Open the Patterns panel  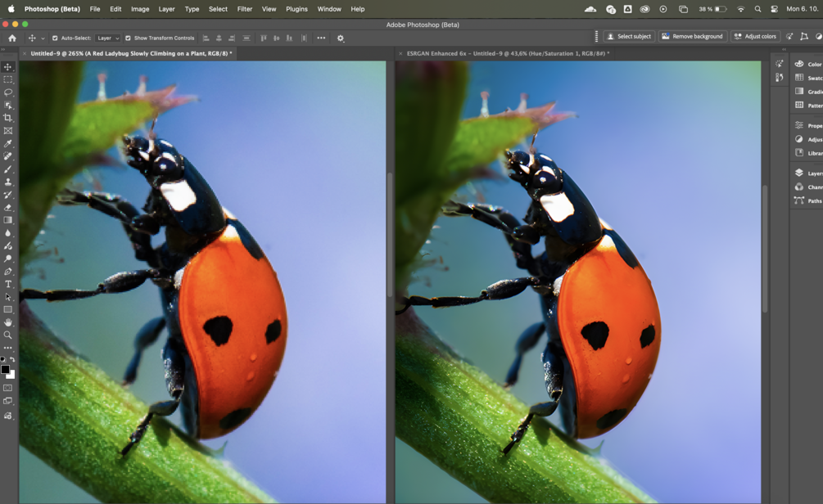pyautogui.click(x=807, y=105)
